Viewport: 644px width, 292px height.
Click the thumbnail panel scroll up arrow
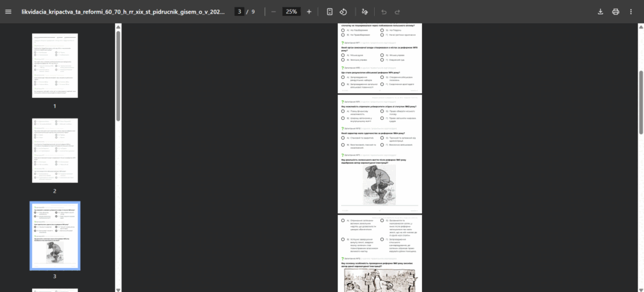[119, 27]
